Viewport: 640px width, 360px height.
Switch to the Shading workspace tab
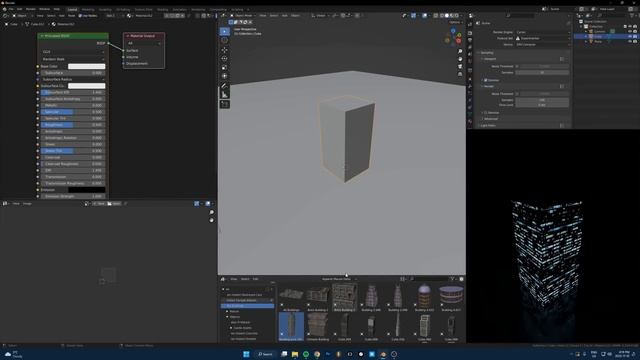point(162,9)
